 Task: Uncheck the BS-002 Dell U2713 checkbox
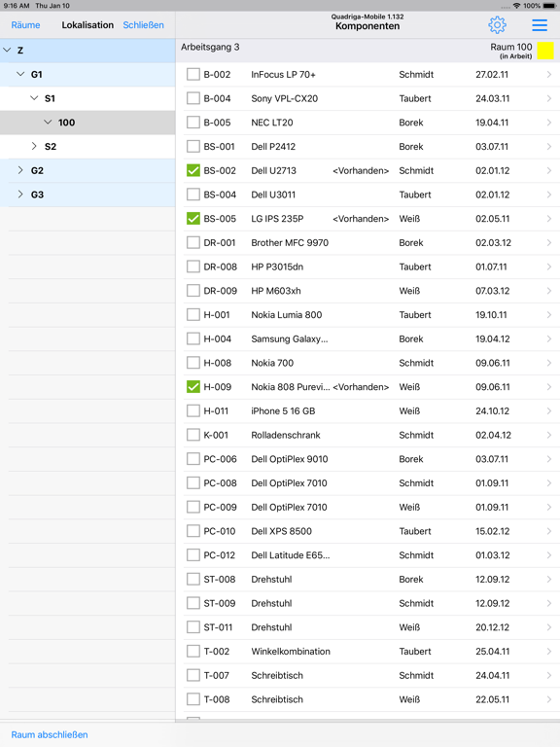pyautogui.click(x=192, y=170)
